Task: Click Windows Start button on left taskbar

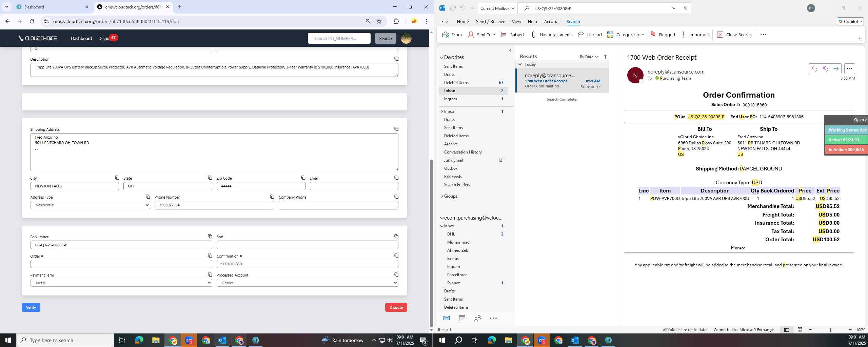Action: (8, 340)
